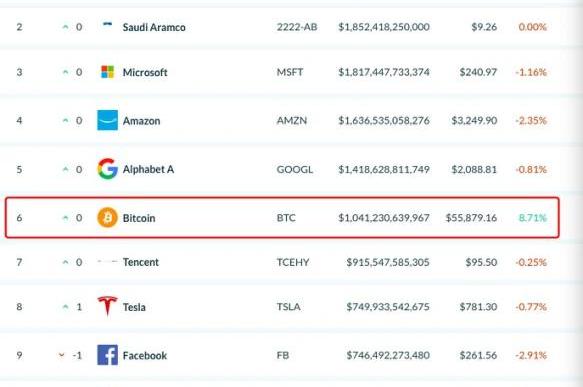Viewport: 583px width, 387px height.
Task: Open the Bitcoin name link
Action: click(139, 218)
